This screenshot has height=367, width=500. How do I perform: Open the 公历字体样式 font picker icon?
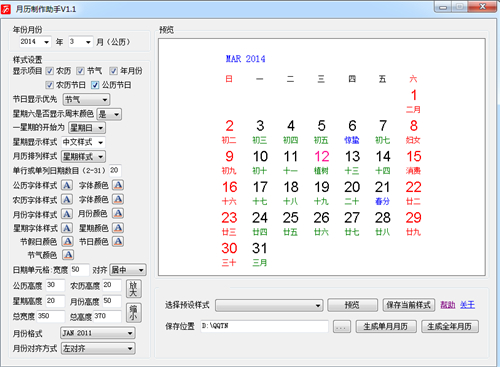(x=67, y=185)
